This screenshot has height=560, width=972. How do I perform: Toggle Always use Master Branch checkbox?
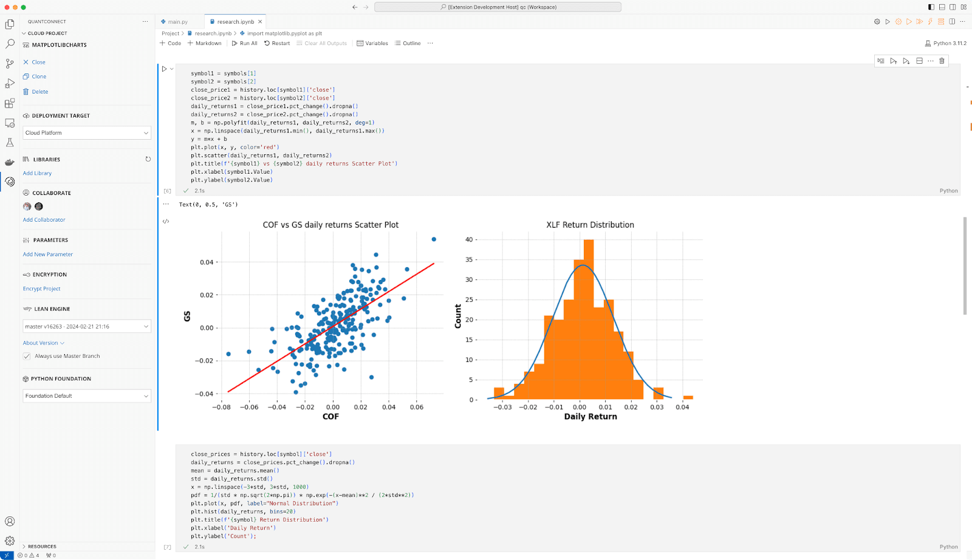point(27,357)
